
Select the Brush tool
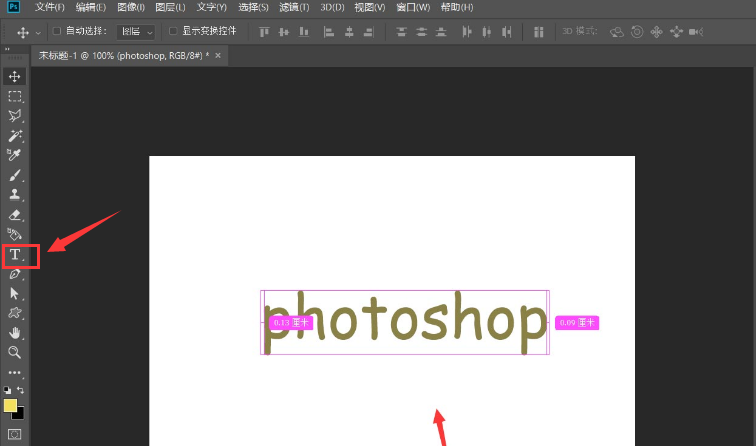[14, 175]
